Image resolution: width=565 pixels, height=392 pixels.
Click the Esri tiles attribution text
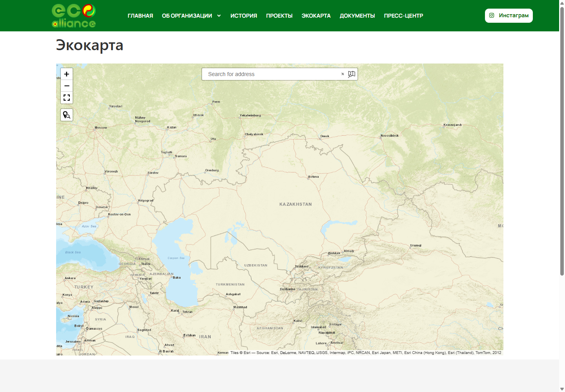click(x=366, y=353)
